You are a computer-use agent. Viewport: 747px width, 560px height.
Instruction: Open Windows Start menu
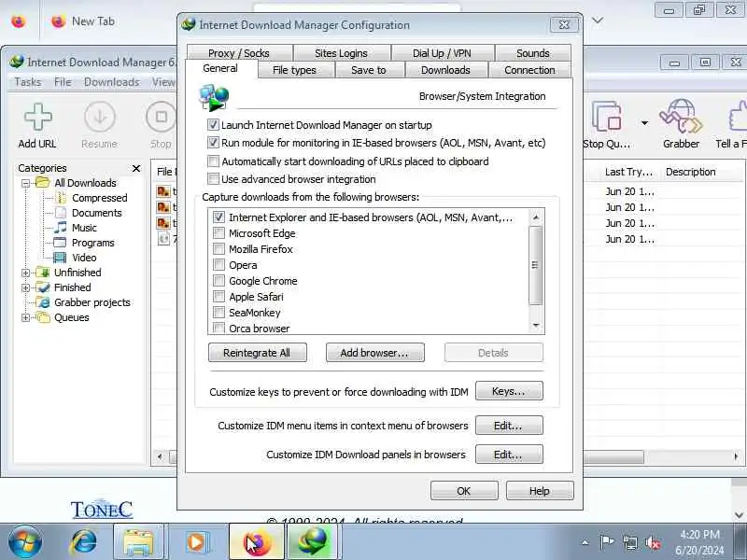click(25, 542)
